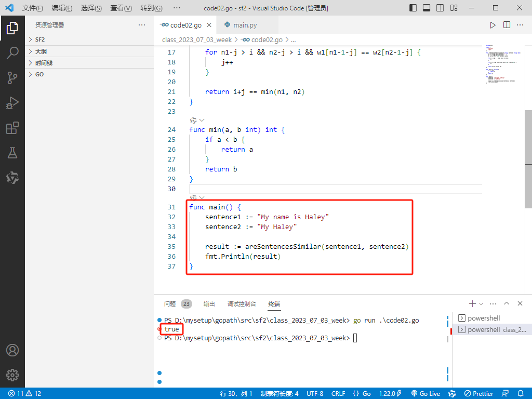
Task: Open the title bar overflow menu ellipsis
Action: (177, 8)
